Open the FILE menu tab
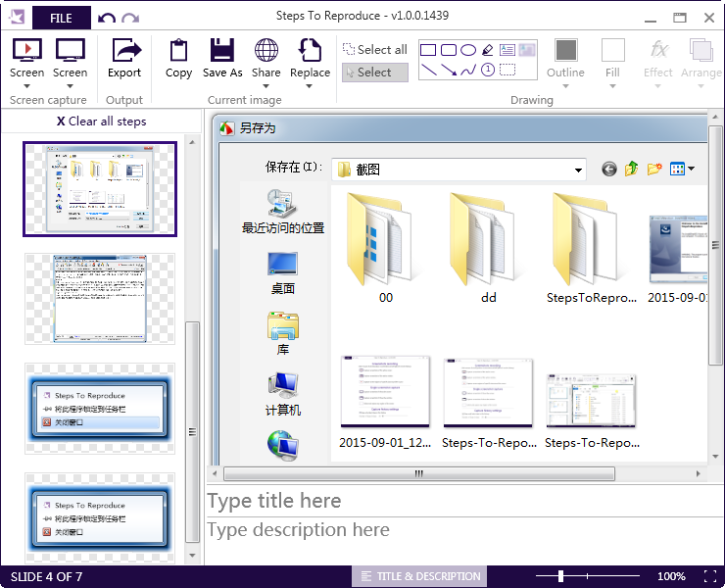725x588 pixels. (61, 18)
